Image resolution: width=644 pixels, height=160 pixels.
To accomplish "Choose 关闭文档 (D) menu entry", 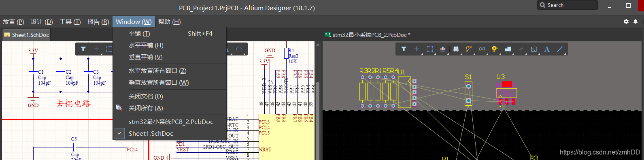I will coord(170,96).
